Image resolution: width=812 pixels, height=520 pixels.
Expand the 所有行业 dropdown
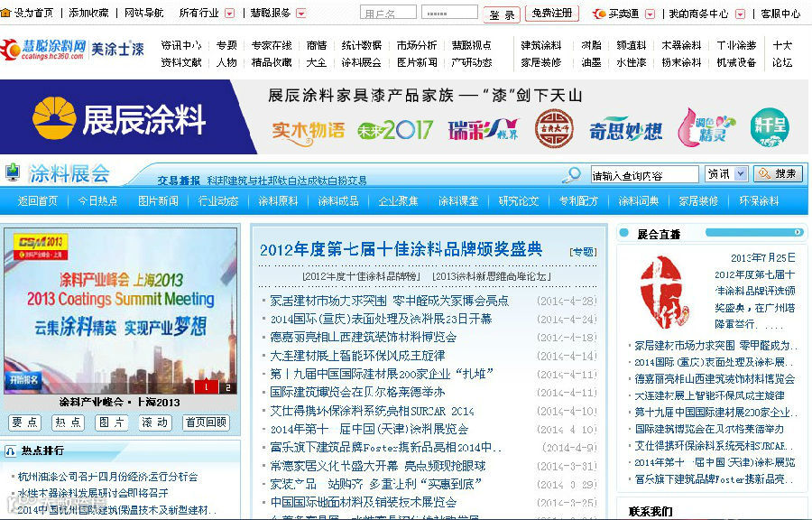(x=230, y=14)
